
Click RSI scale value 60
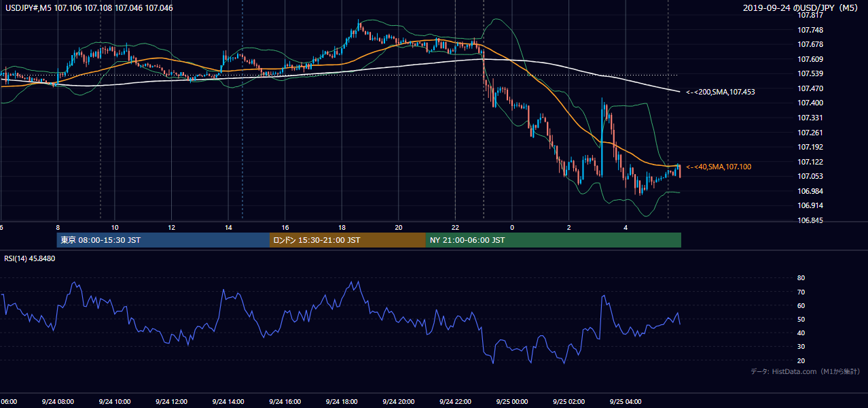coord(801,305)
